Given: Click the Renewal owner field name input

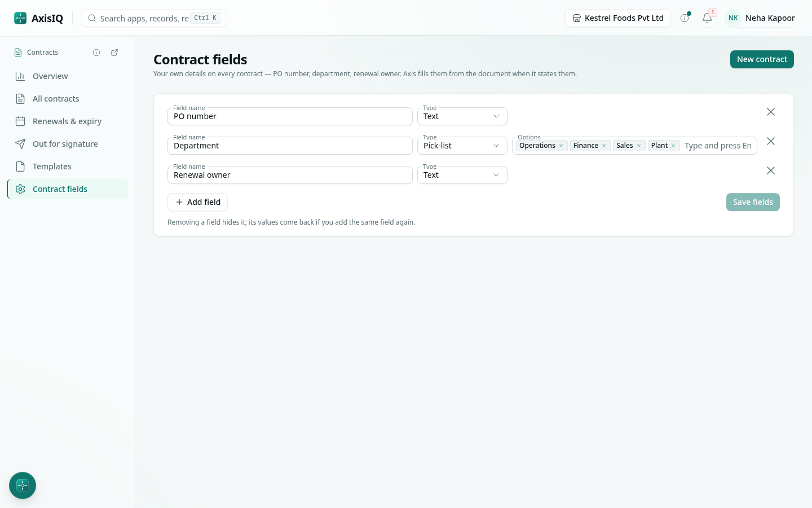Looking at the screenshot, I should click(290, 175).
